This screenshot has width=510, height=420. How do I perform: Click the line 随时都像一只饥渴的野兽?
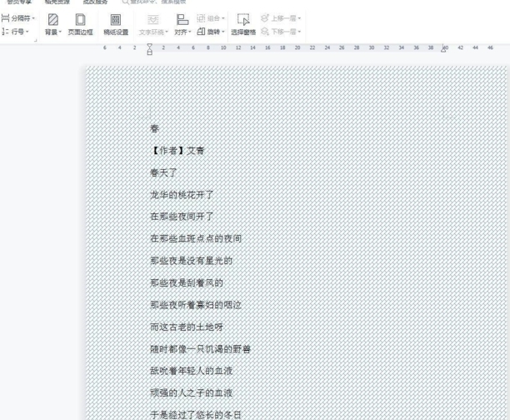[200, 349]
